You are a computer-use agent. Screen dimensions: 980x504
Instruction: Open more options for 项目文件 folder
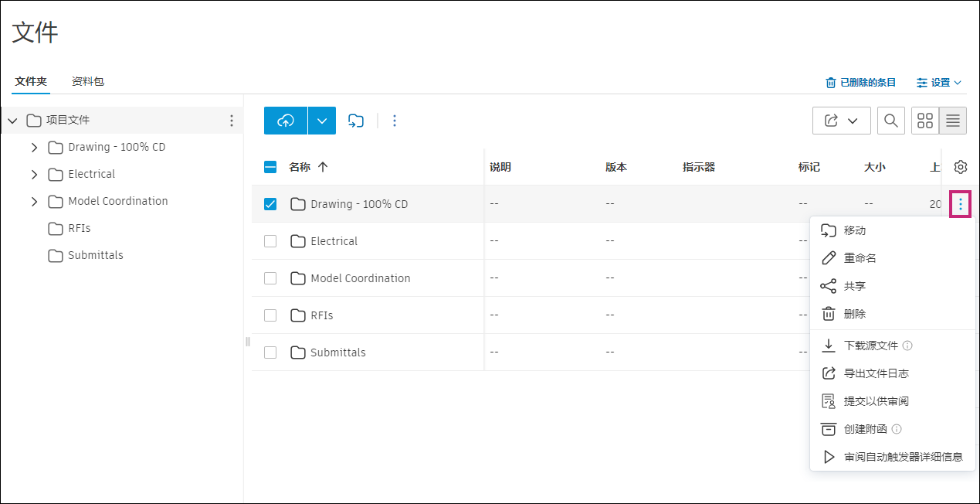[231, 121]
